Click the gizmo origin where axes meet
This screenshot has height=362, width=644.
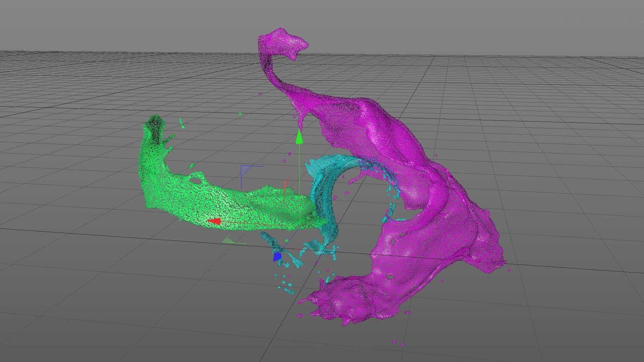coord(299,225)
